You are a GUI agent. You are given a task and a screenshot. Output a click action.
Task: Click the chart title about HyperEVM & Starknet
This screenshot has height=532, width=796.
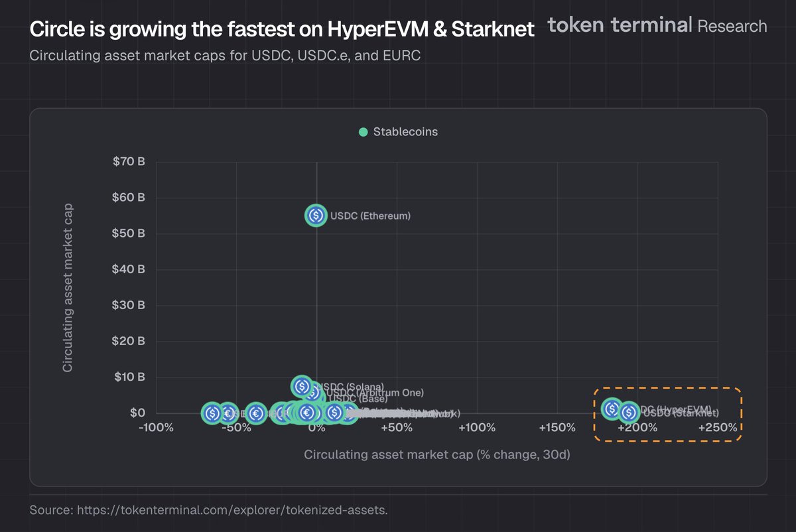(x=281, y=29)
